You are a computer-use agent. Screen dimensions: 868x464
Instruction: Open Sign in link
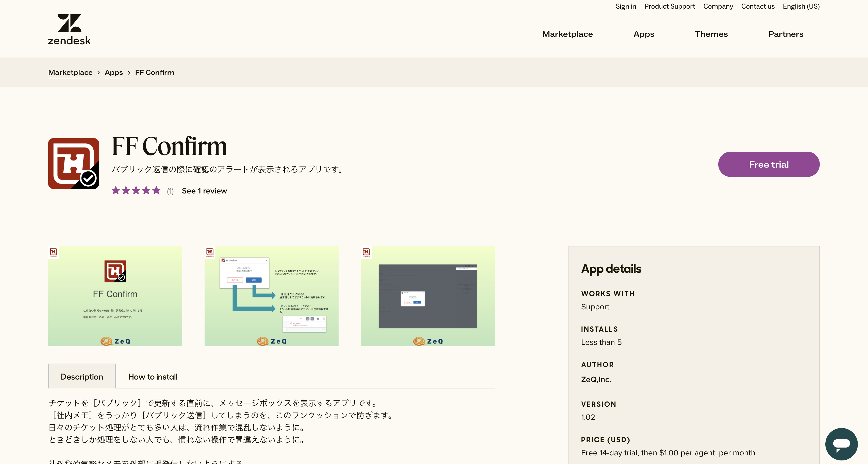click(626, 6)
